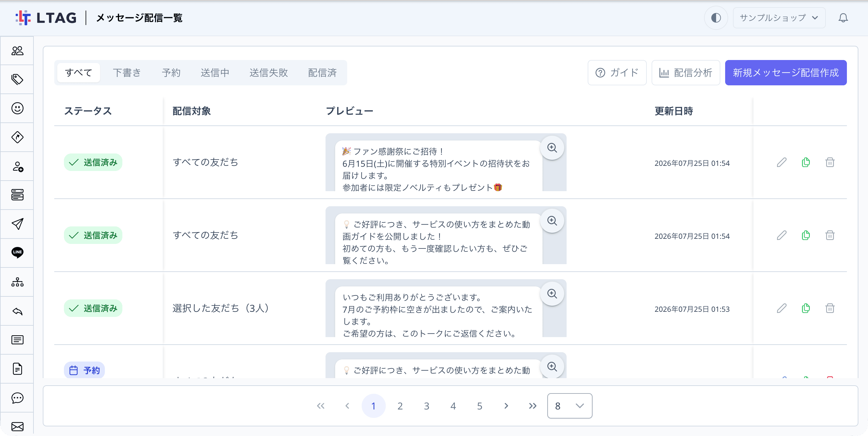The width and height of the screenshot is (868, 436).
Task: Open the ガイド help button
Action: tap(617, 72)
